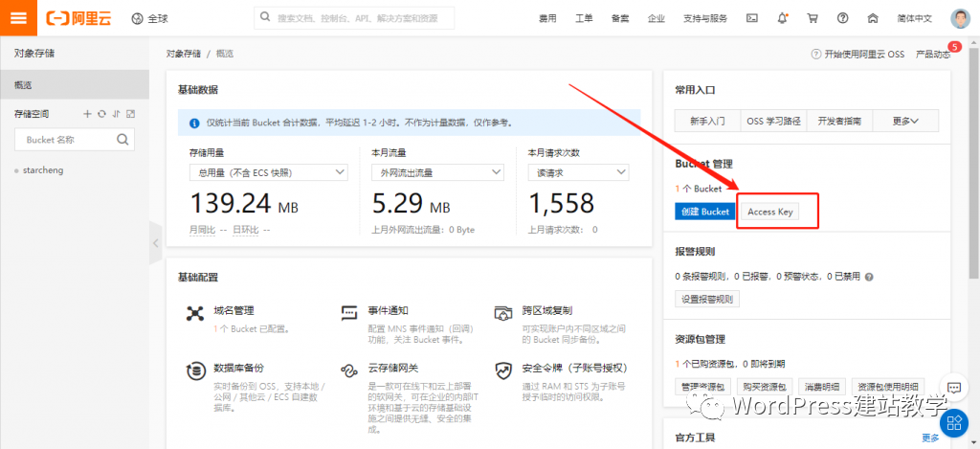Click the magnifier in the Bucket 名称 box

pyautogui.click(x=122, y=140)
